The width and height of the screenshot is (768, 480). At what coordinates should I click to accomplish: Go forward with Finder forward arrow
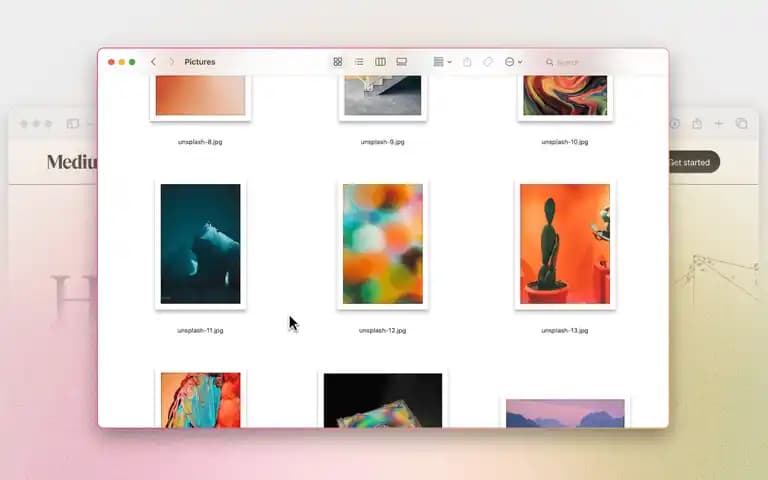(x=171, y=62)
